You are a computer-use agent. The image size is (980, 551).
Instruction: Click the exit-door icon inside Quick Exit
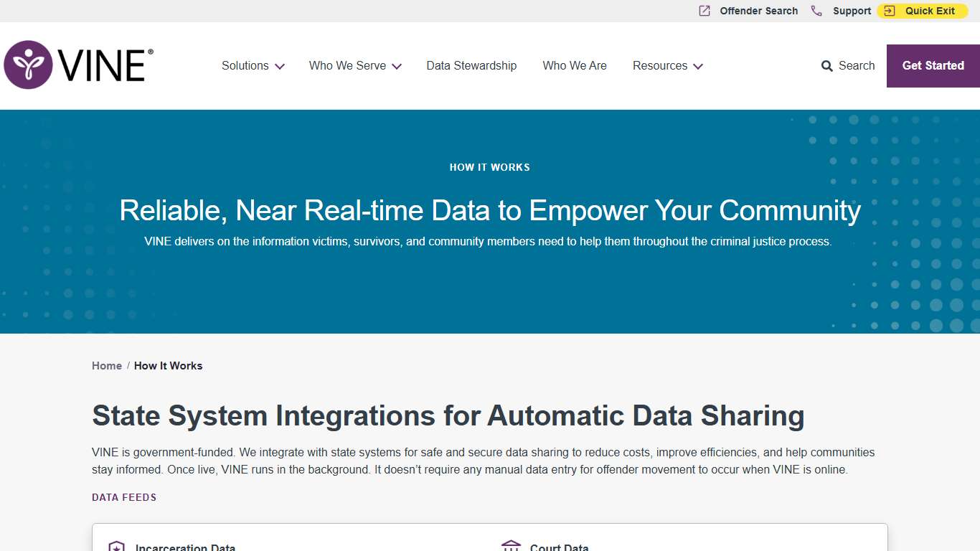(889, 11)
